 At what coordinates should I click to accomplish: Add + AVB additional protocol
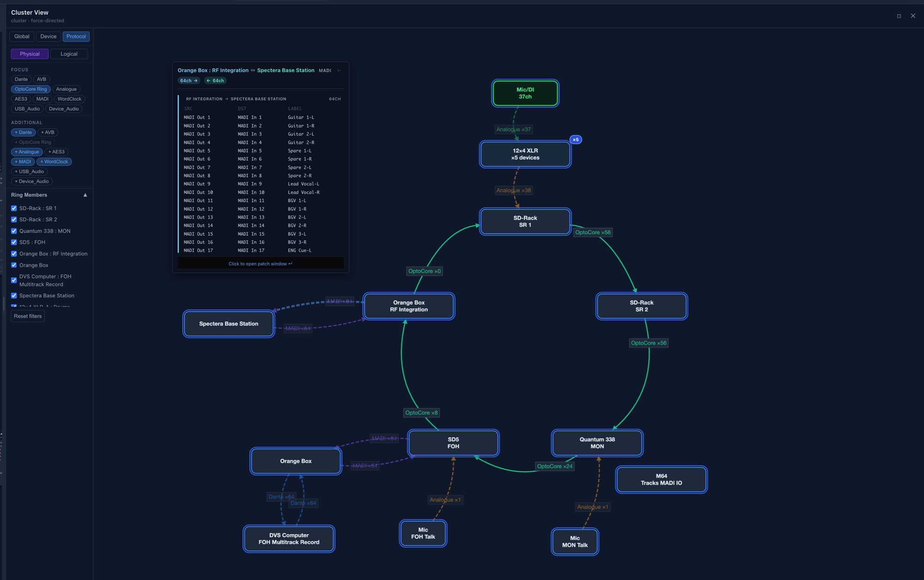click(x=48, y=133)
